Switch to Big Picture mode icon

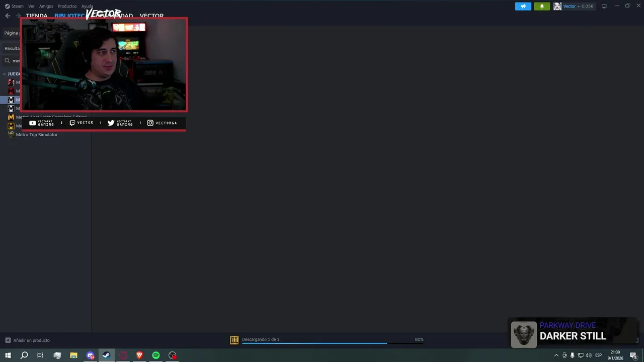pos(604,6)
